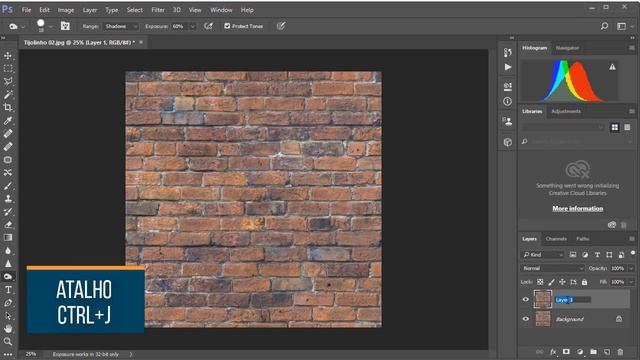The width and height of the screenshot is (640, 360).
Task: Toggle the Brush Settings panel button
Action: [65, 26]
